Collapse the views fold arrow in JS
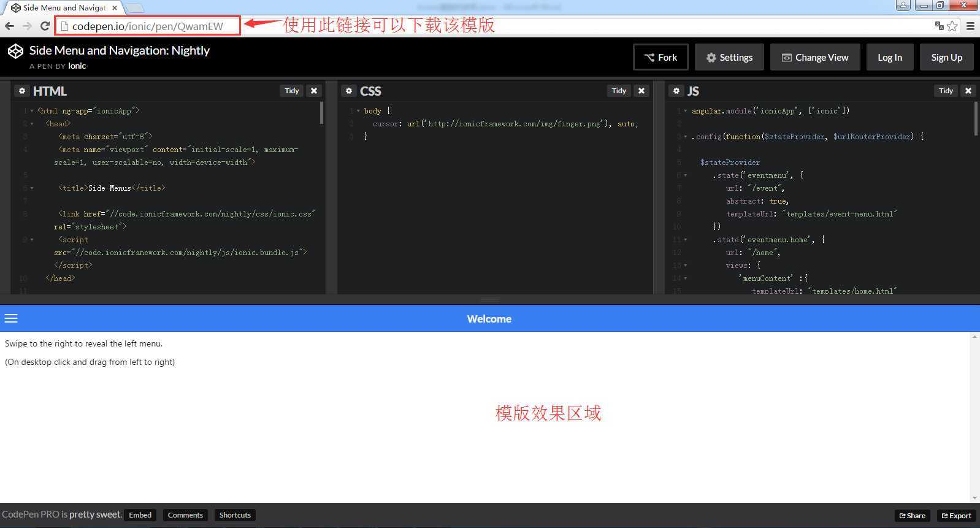Screen dimensions: 980x528 point(686,266)
